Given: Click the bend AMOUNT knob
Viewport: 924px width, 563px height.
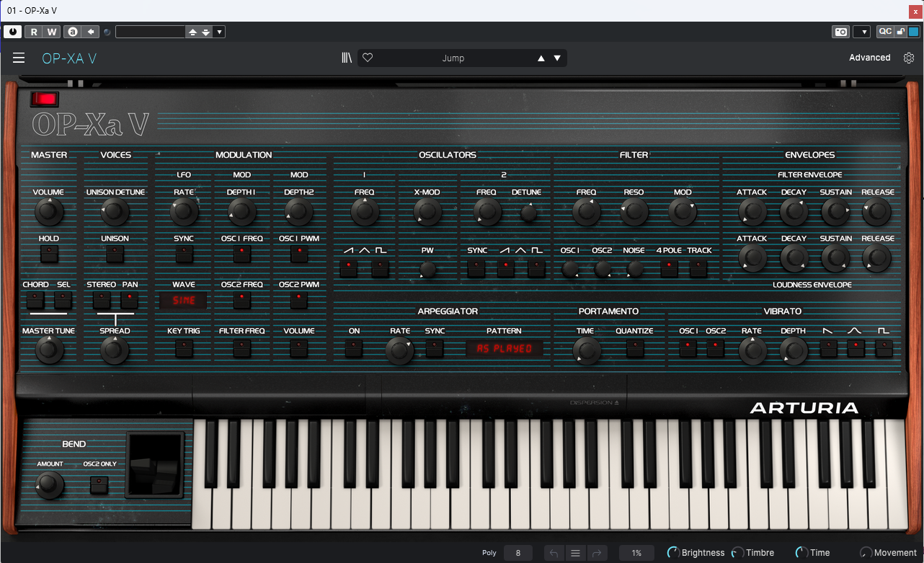Looking at the screenshot, I should point(50,484).
